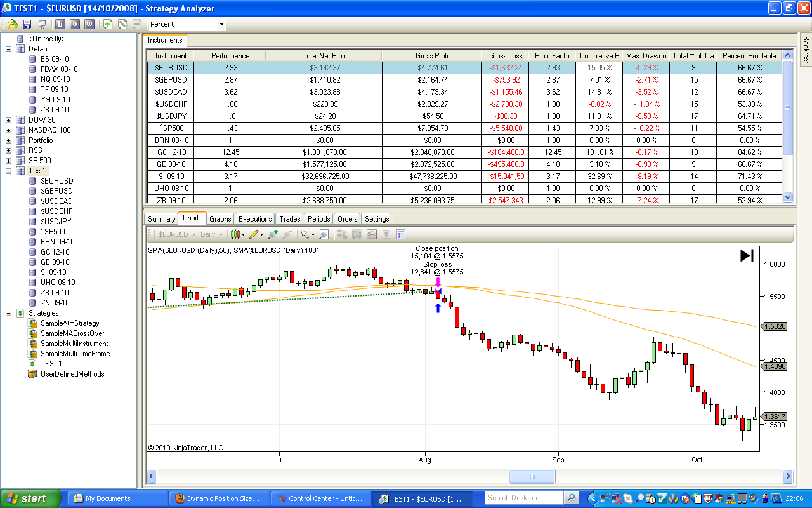This screenshot has height=508, width=812.
Task: Sort by Percent Profitable column header
Action: tap(749, 56)
